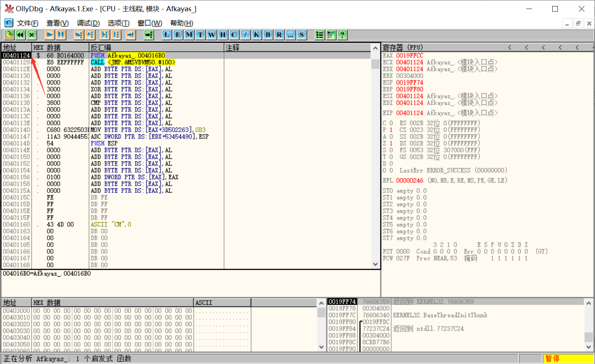Click the Trace over toolbar icon
Screen dimensions: 595x364
click(x=116, y=35)
